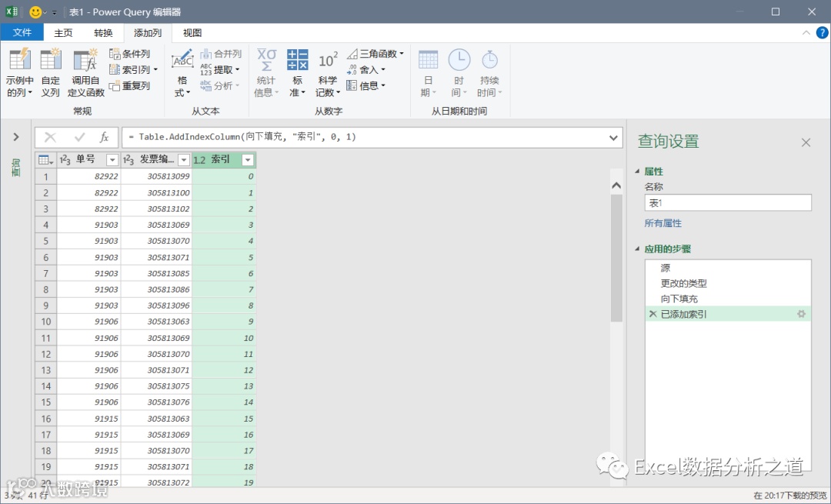Switch to 视图 tab
This screenshot has width=831, height=504.
coord(192,33)
